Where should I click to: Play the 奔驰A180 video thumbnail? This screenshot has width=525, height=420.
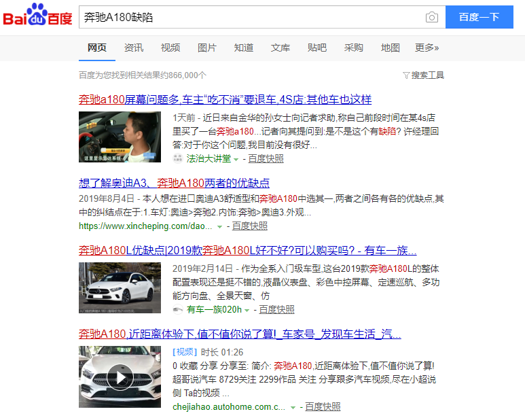tap(120, 377)
